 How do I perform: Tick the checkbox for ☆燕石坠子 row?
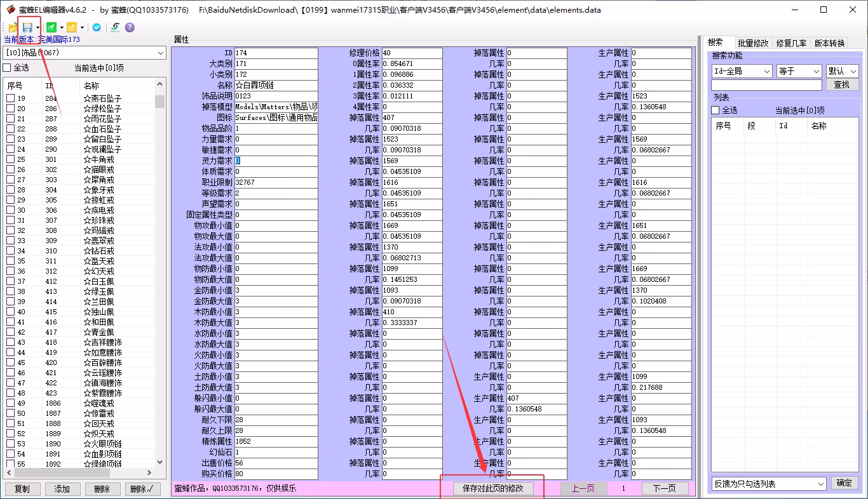tap(11, 98)
